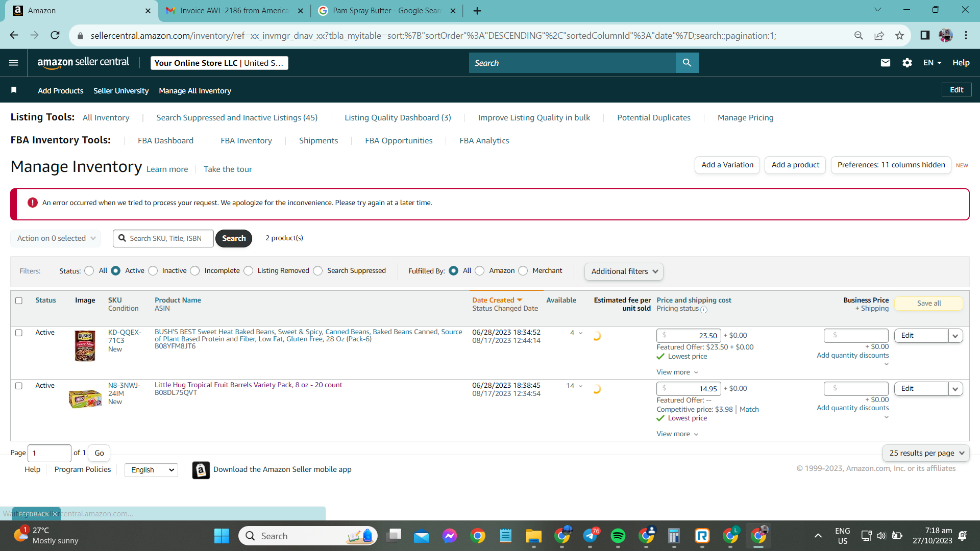Click the Amazon Seller mobile app icon
980x551 pixels.
201,470
